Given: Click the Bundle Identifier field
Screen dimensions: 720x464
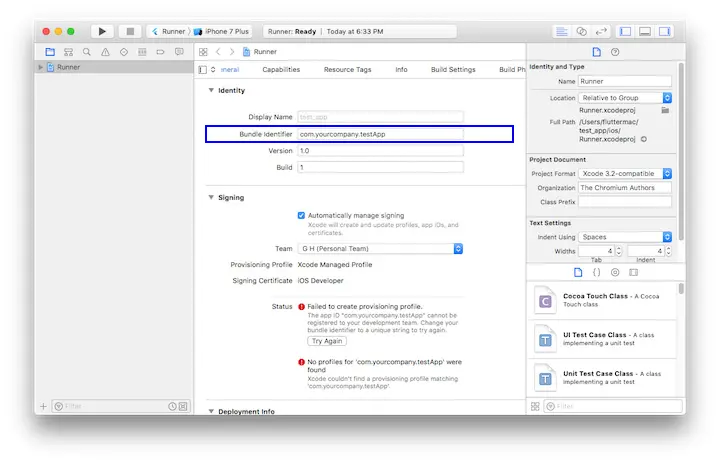Looking at the screenshot, I should [380, 134].
